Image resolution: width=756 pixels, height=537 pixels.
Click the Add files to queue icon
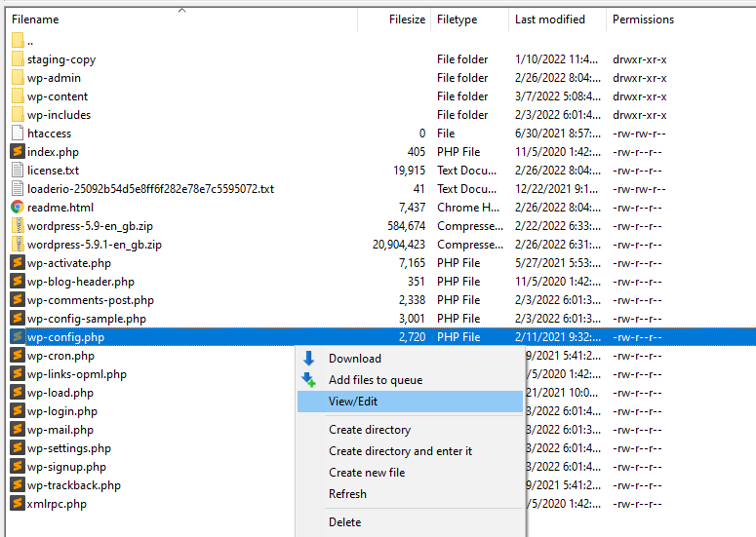309,380
